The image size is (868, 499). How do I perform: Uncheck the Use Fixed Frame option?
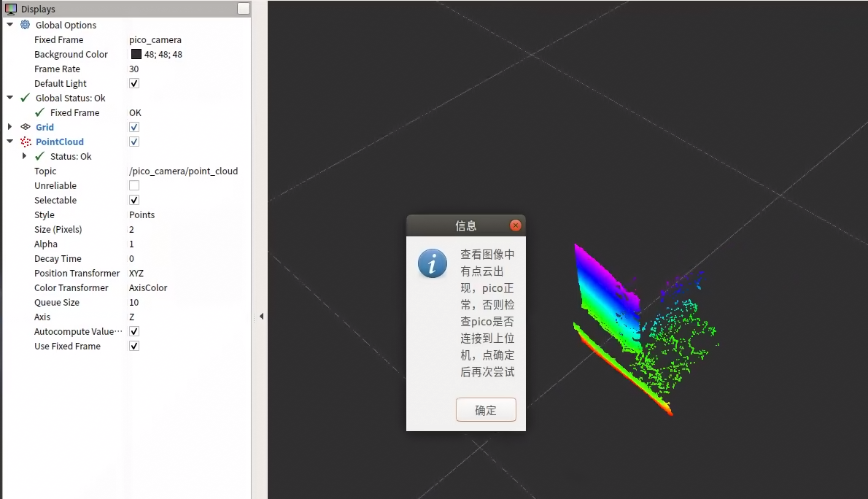[134, 346]
